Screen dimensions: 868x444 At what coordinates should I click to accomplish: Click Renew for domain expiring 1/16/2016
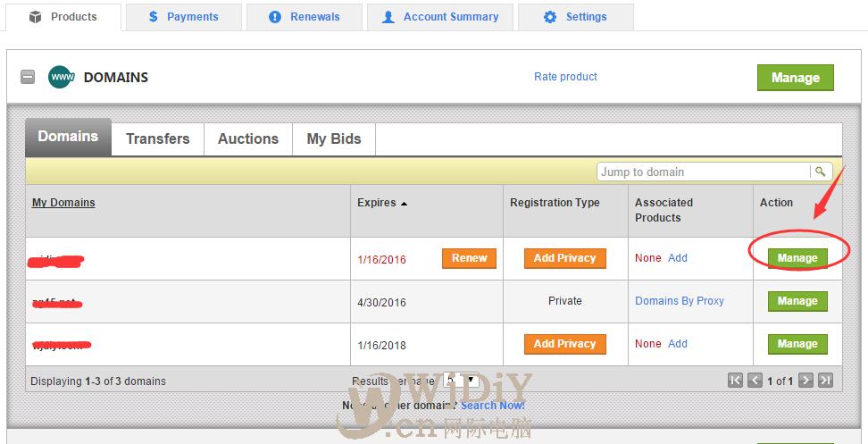pos(469,258)
